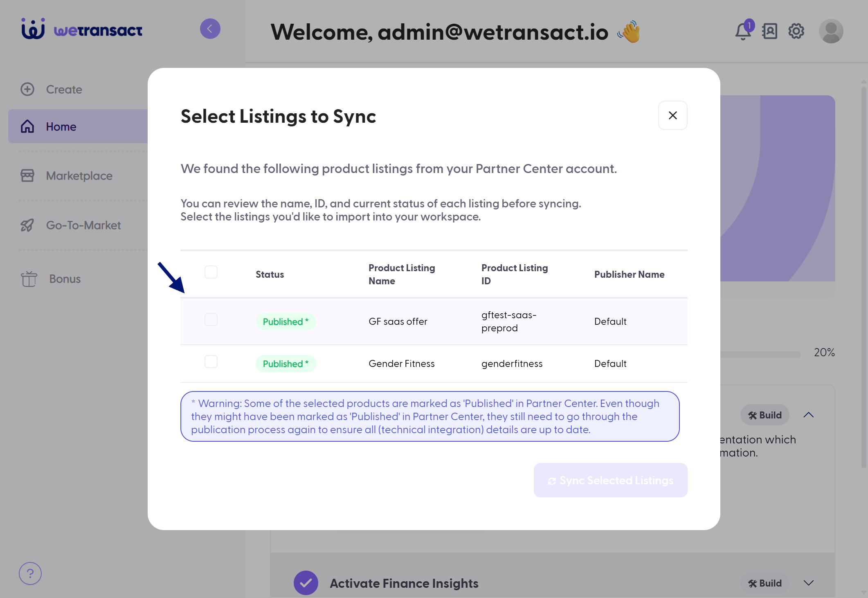Image resolution: width=868 pixels, height=598 pixels.
Task: Click Sync Selected Listings button
Action: click(610, 480)
